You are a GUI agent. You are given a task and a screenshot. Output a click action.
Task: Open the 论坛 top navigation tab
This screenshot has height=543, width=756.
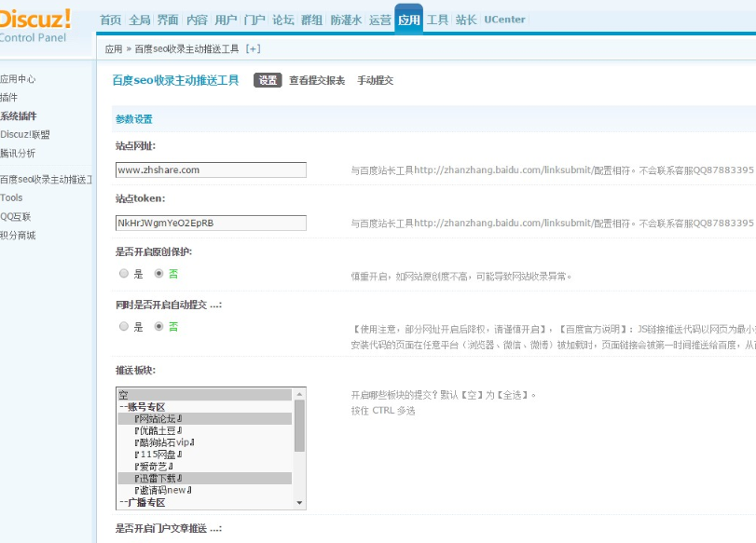pos(282,20)
